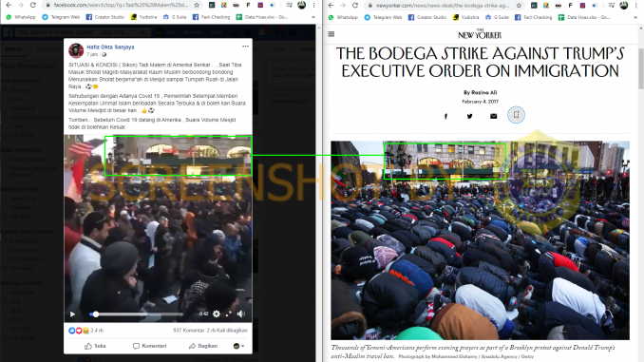Image resolution: width=644 pixels, height=362 pixels.
Task: Click the facebook.com address bar
Action: (x=121, y=6)
